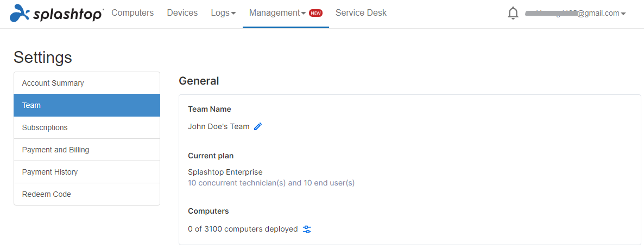
Task: Open Redeem Code section
Action: point(87,194)
